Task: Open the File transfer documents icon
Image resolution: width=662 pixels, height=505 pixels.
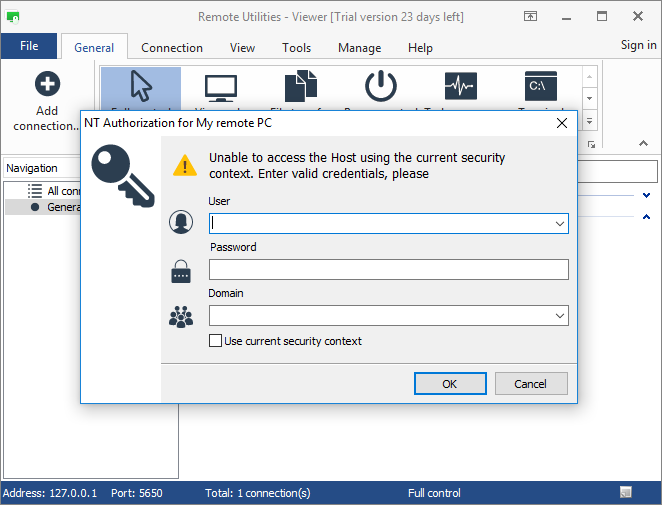Action: (x=301, y=86)
